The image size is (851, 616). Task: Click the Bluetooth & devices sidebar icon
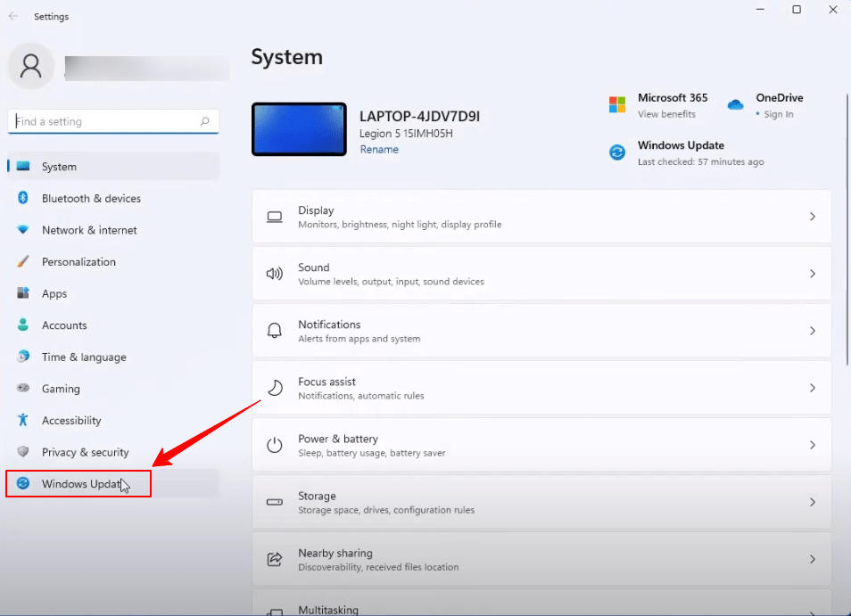pyautogui.click(x=23, y=198)
